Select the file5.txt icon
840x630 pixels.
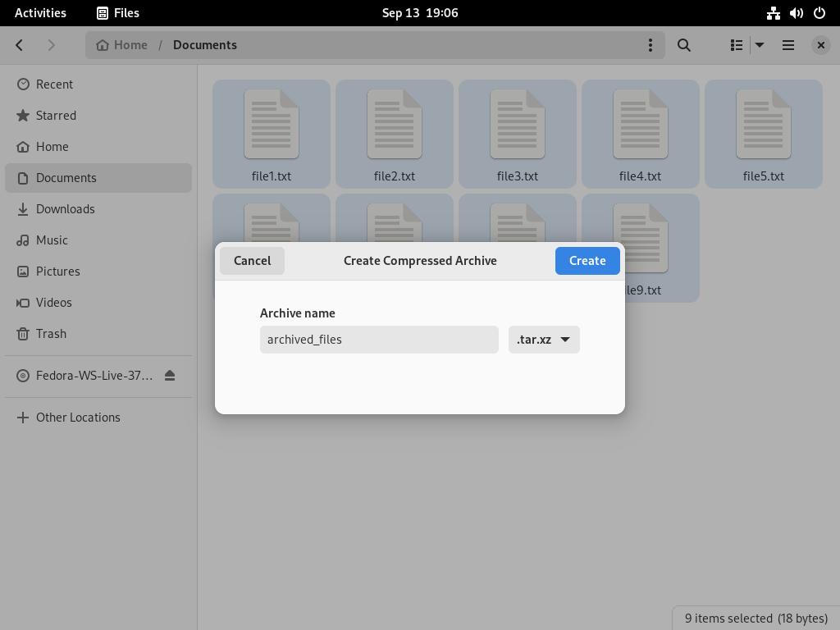tap(764, 125)
